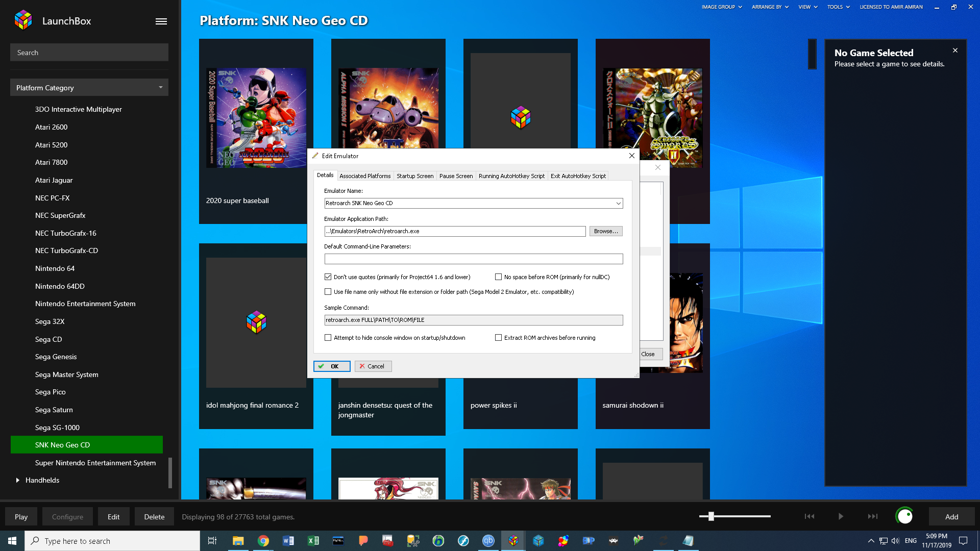Open Task View on the taskbar
980x551 pixels.
[x=212, y=541]
